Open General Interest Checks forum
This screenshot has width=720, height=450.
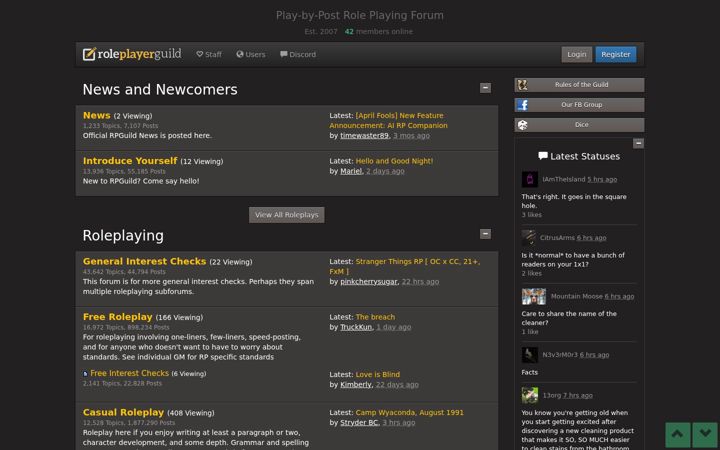(145, 261)
